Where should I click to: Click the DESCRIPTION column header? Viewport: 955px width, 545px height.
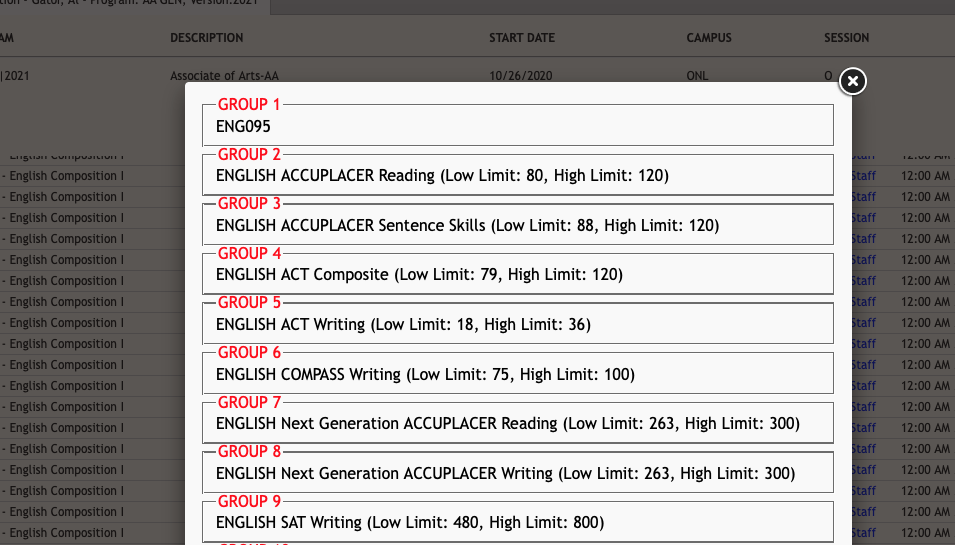tap(206, 38)
